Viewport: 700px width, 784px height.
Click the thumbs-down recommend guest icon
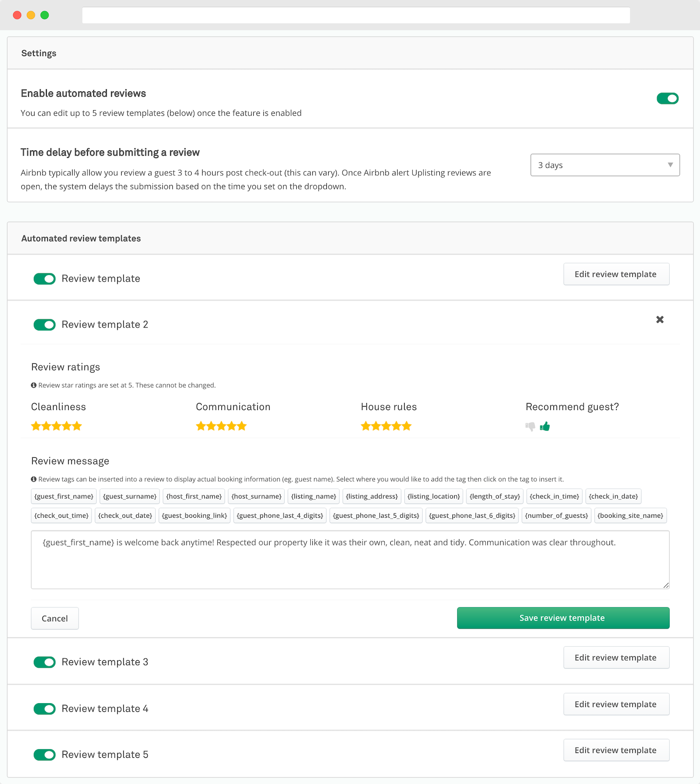pos(530,426)
